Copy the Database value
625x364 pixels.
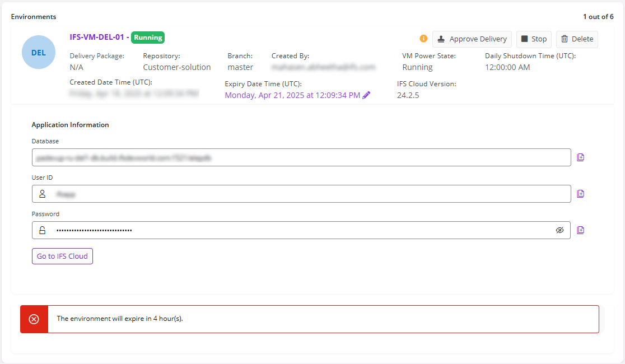(x=580, y=157)
